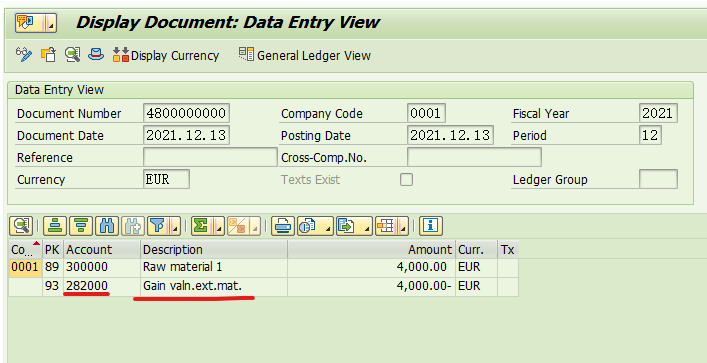Viewport: 707px width, 363px height.
Task: Select the row with account 282000
Action: pyautogui.click(x=263, y=286)
